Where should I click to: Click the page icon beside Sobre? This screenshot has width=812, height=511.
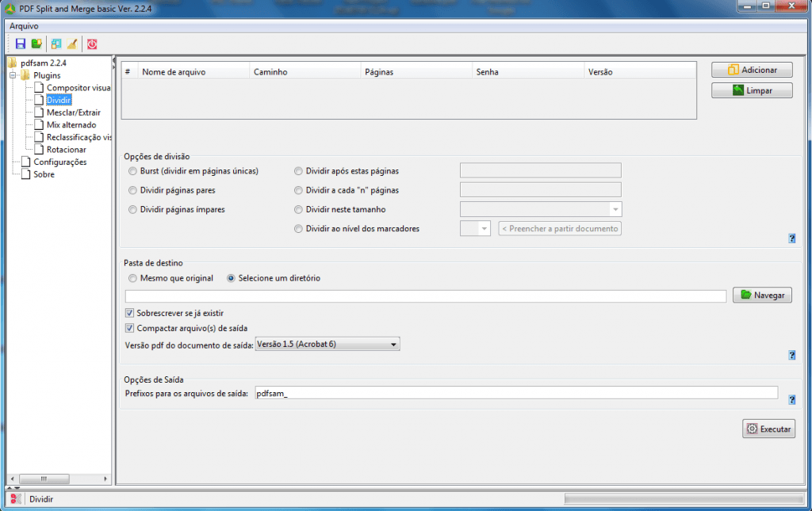pyautogui.click(x=26, y=174)
